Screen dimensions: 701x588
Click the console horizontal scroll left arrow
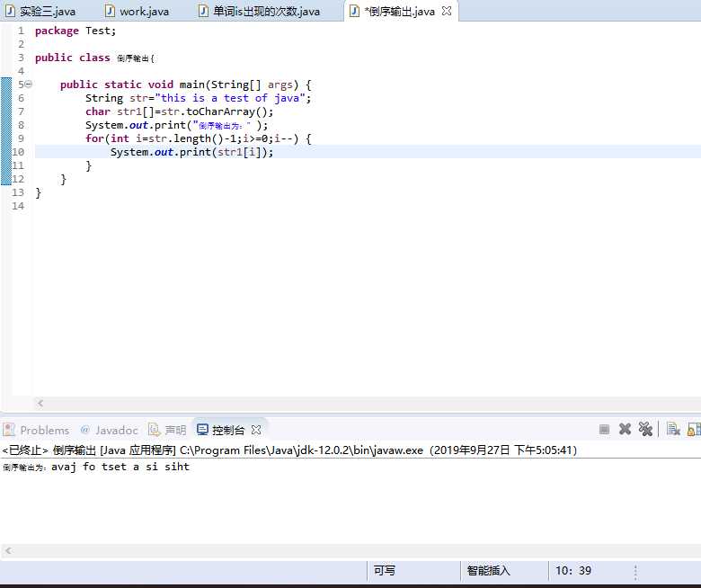click(x=8, y=551)
